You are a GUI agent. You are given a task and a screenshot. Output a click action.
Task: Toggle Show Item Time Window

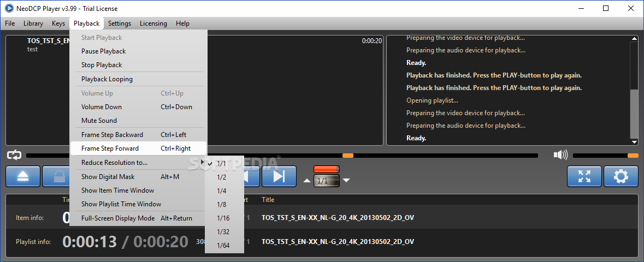(x=138, y=190)
